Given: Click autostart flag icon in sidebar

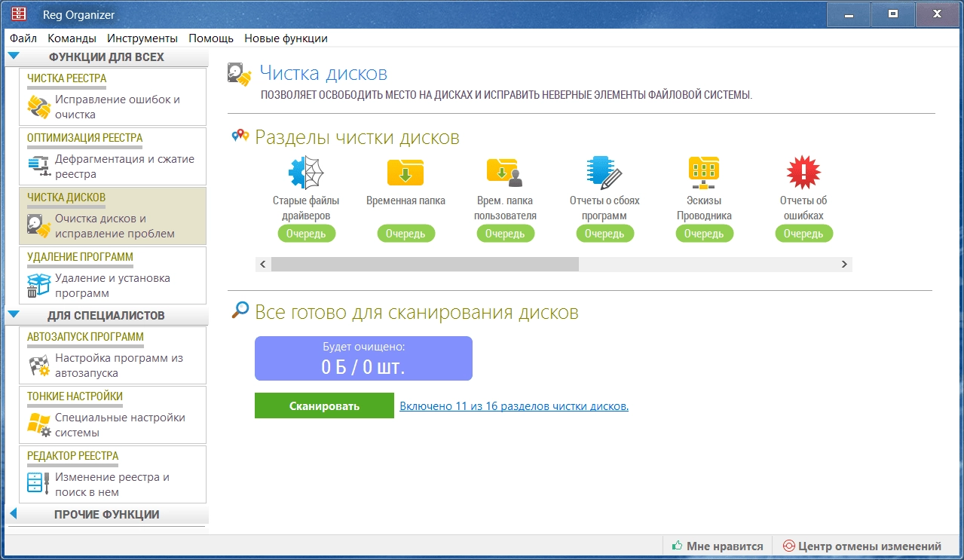Looking at the screenshot, I should click(38, 366).
